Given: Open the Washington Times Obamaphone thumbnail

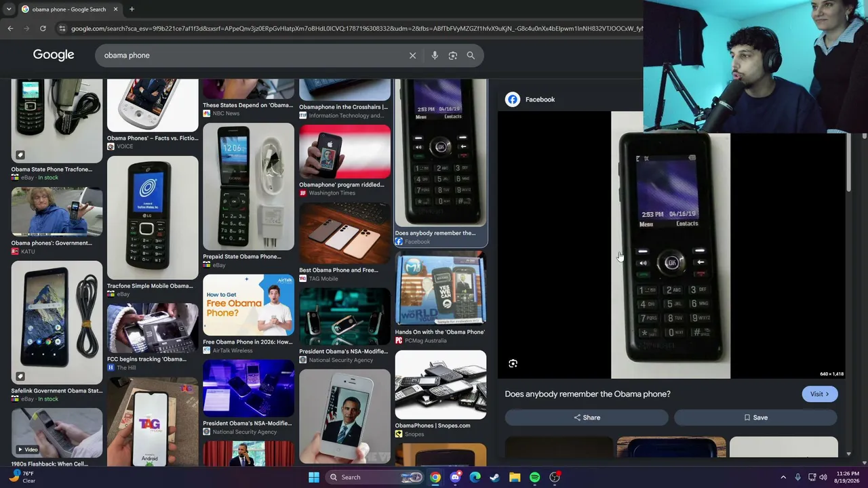Looking at the screenshot, I should pos(344,151).
